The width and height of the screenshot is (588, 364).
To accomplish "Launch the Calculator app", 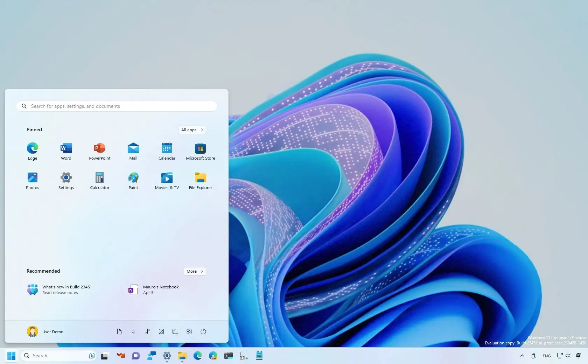I will click(x=100, y=181).
